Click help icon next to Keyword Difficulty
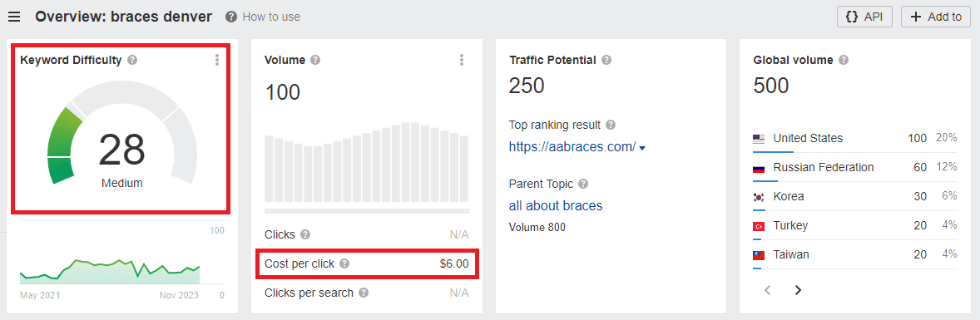980x320 pixels. click(x=132, y=60)
